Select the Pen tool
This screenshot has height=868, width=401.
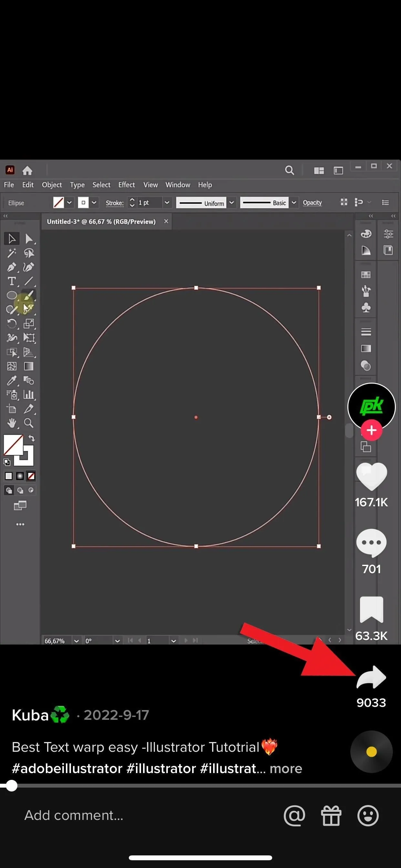click(x=12, y=267)
